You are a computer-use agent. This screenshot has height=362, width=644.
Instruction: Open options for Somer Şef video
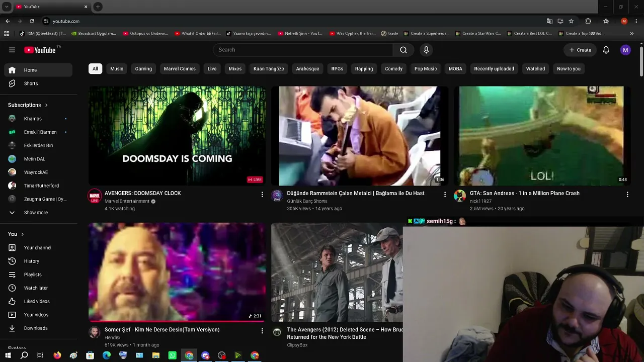tap(262, 331)
